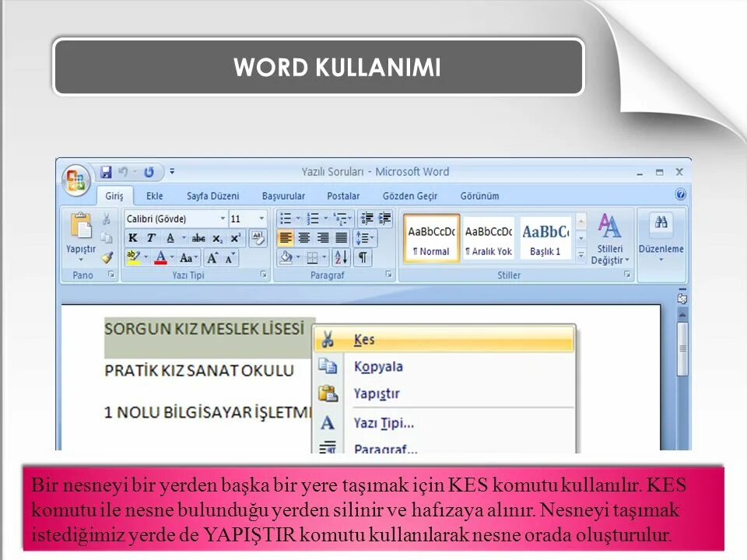
Task: Redo the action in quick access toolbar
Action: click(x=149, y=172)
